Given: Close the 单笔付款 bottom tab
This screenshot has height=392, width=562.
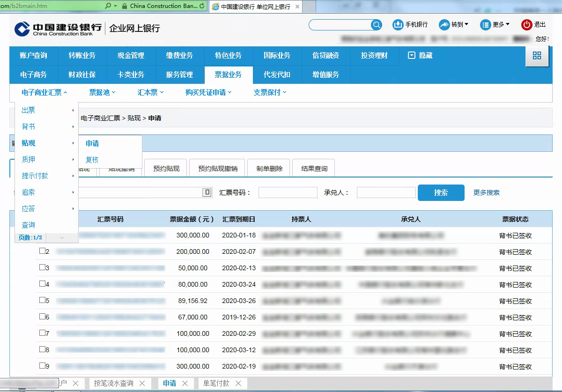Looking at the screenshot, I should (x=238, y=384).
